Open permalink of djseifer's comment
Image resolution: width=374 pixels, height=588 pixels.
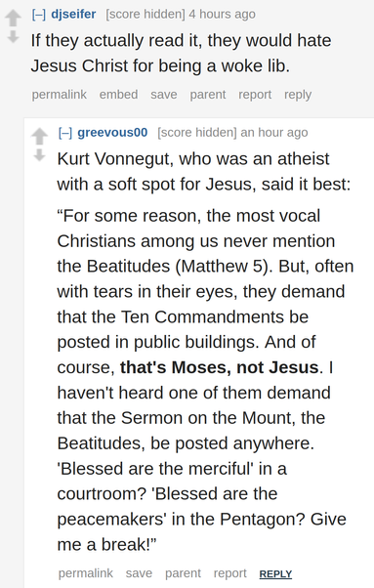[x=60, y=95]
